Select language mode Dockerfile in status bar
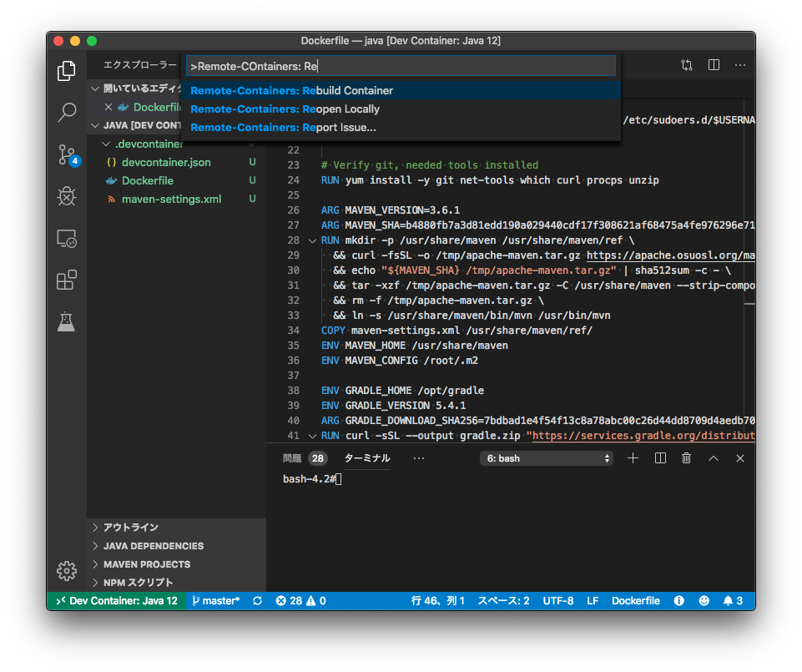802x672 pixels. pos(636,601)
